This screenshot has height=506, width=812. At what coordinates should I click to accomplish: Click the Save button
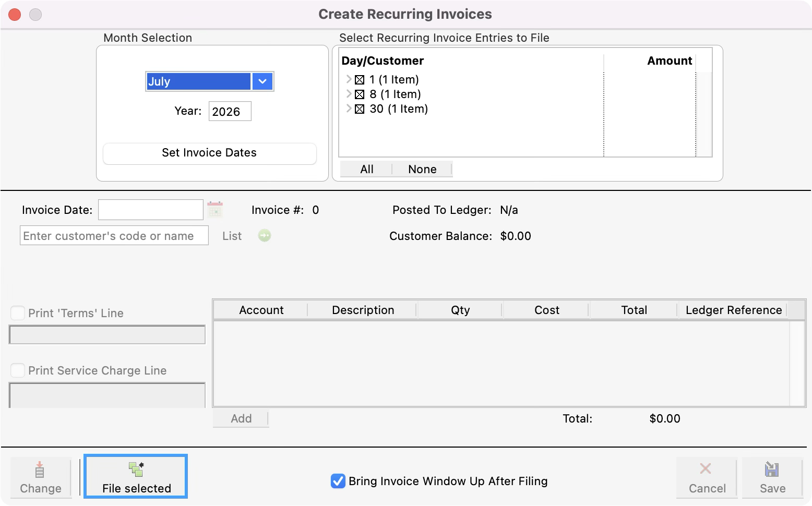point(772,477)
